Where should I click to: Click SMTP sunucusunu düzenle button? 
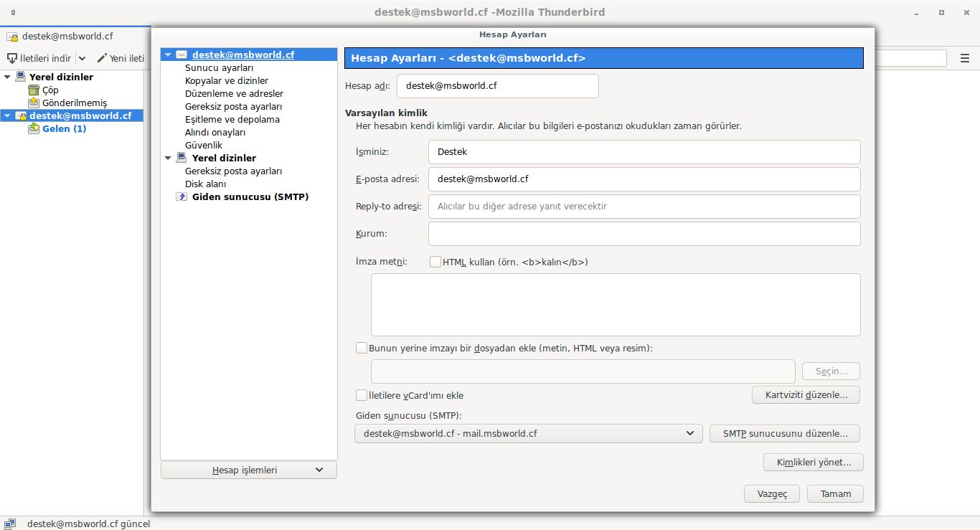click(x=785, y=433)
